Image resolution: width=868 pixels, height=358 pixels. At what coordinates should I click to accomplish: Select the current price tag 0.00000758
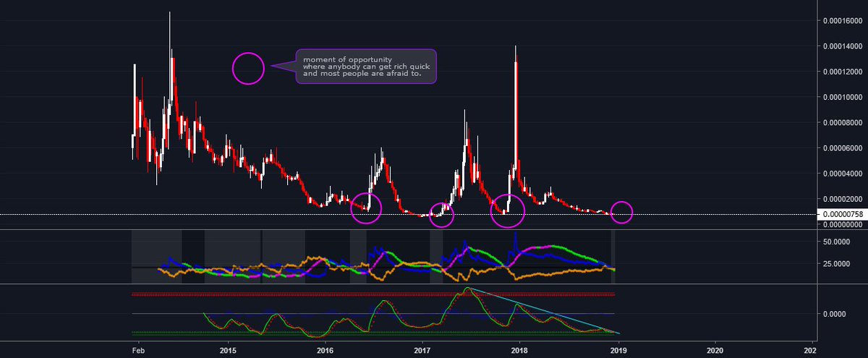click(842, 215)
